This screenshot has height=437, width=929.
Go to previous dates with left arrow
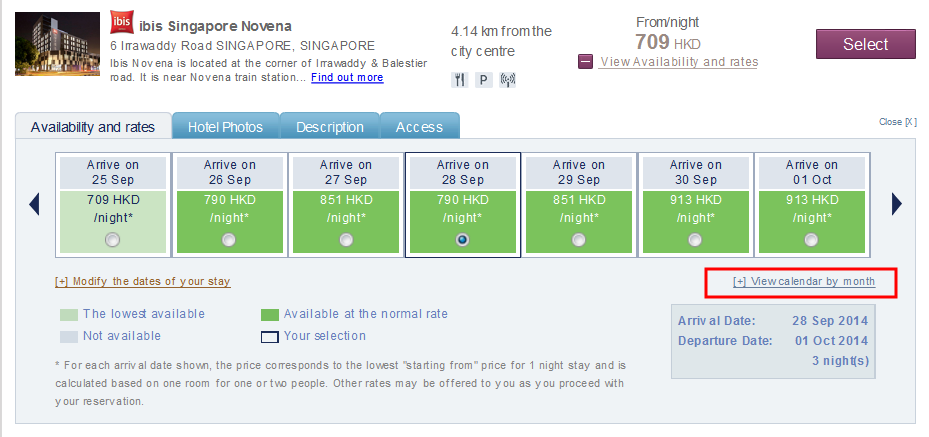pos(34,204)
